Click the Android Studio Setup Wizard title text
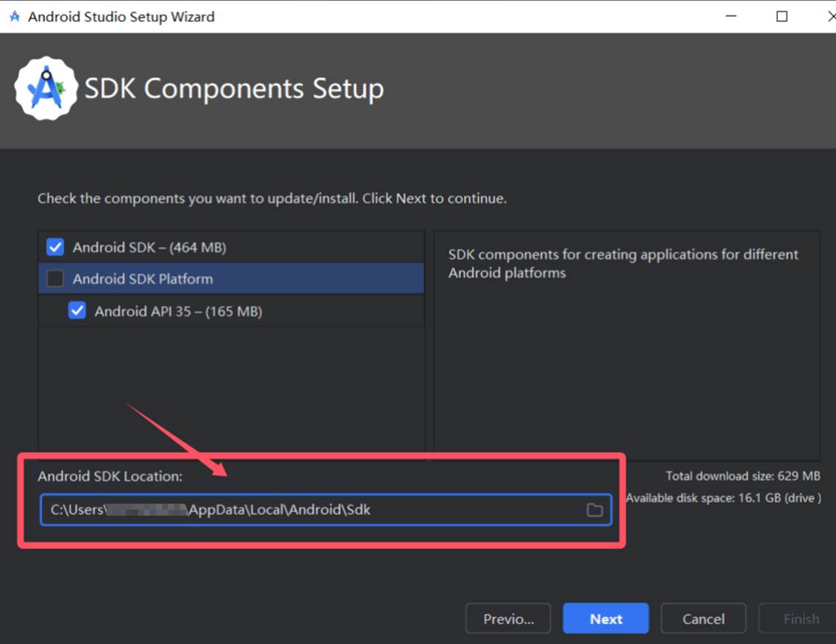 point(121,16)
